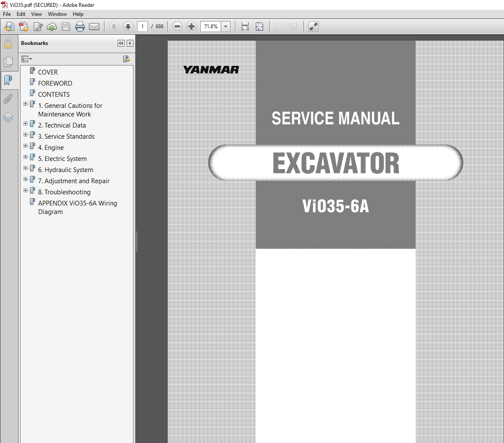Viewport: 504px width, 443px height.
Task: Select 7. Adjustment and Repair bookmark
Action: pyautogui.click(x=74, y=181)
